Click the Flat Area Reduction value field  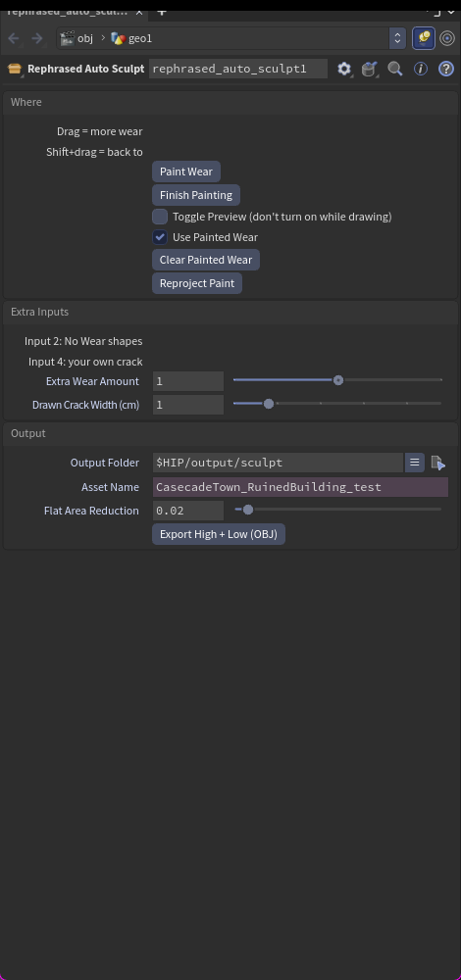[187, 511]
